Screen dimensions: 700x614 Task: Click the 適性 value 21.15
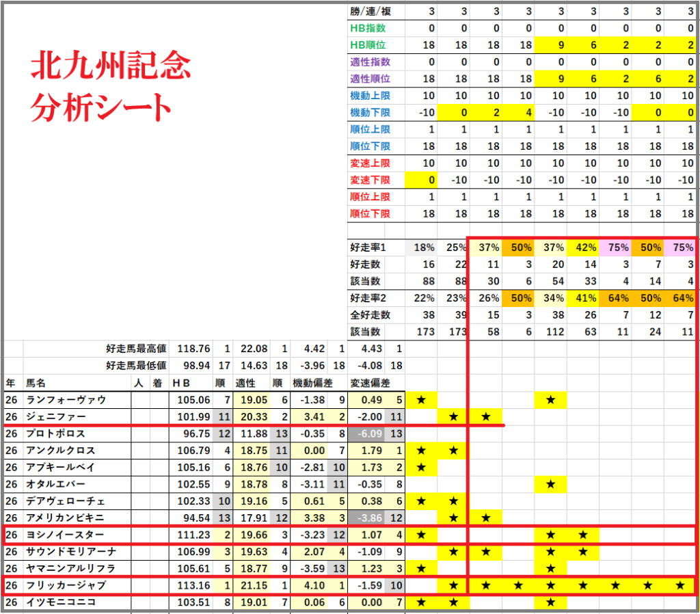254,585
